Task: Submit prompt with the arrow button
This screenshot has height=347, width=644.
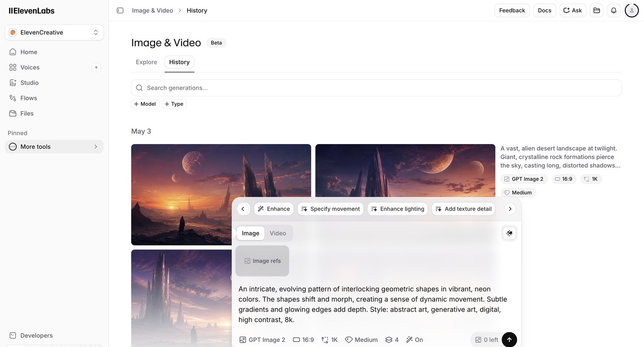Action: [x=509, y=340]
